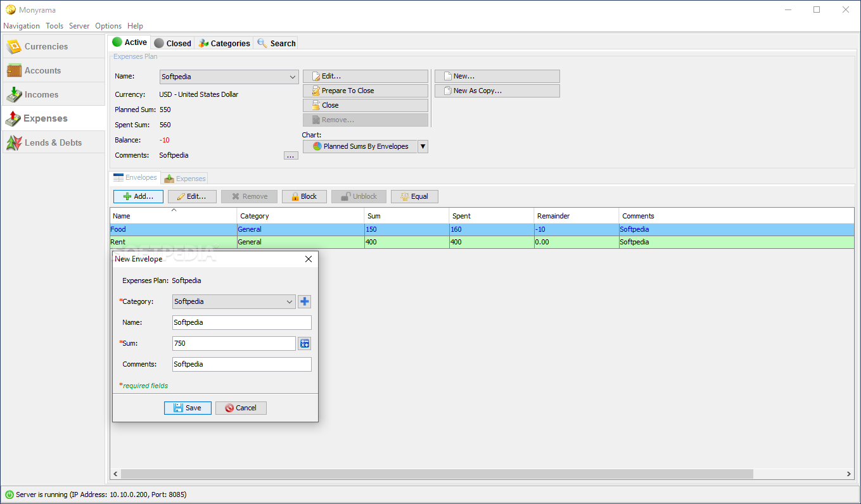Screen dimensions: 861x504
Task: Switch to the Active tab
Action: point(130,42)
